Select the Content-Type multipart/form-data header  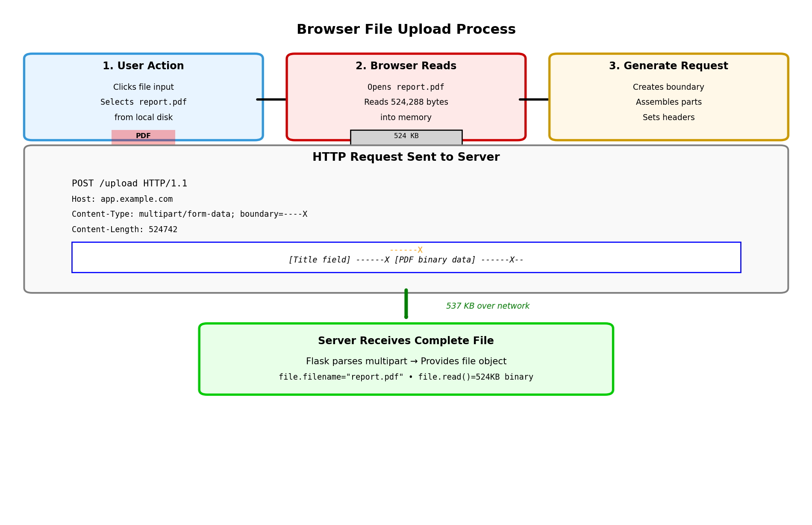tap(189, 214)
